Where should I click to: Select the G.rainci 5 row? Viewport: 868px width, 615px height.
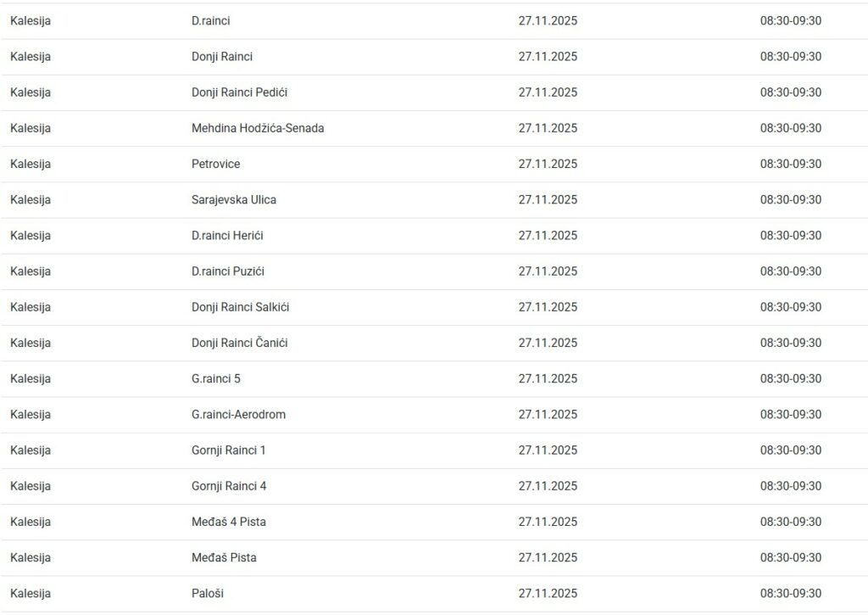click(x=215, y=378)
